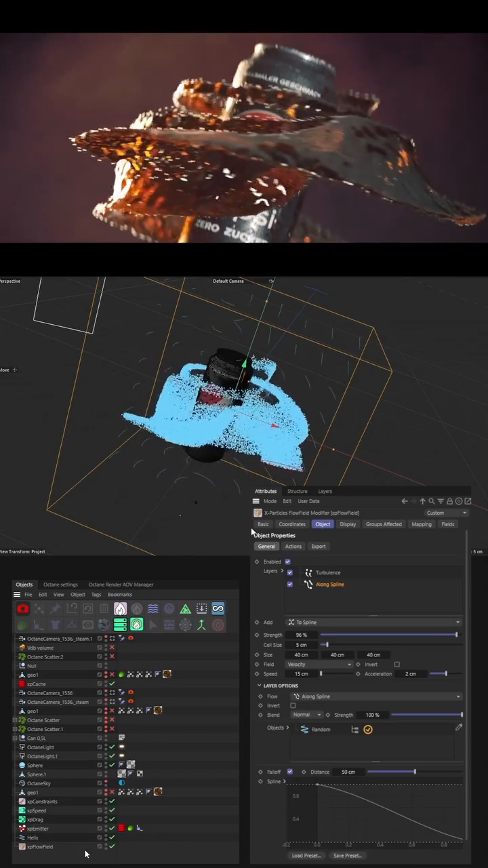Expand the Octane Scatter tree item
Screen dimensions: 488x868
15,720
